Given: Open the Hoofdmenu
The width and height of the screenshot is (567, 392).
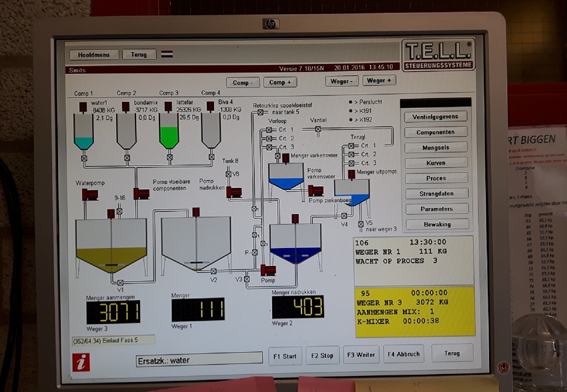Looking at the screenshot, I should pyautogui.click(x=93, y=54).
